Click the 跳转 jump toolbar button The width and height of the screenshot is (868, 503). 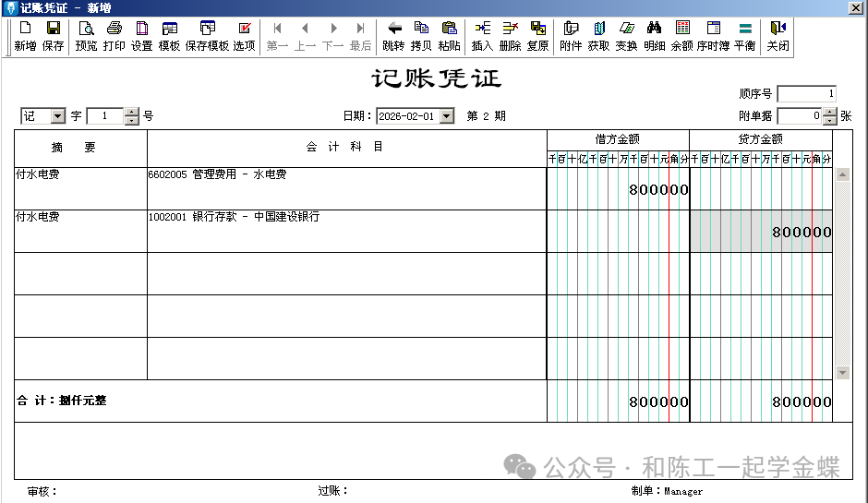pyautogui.click(x=393, y=35)
